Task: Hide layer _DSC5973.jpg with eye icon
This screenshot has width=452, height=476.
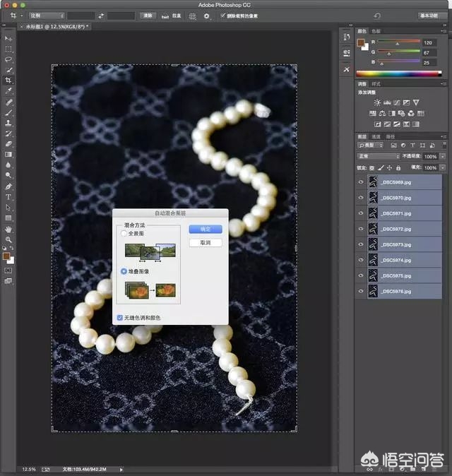Action: click(x=361, y=244)
